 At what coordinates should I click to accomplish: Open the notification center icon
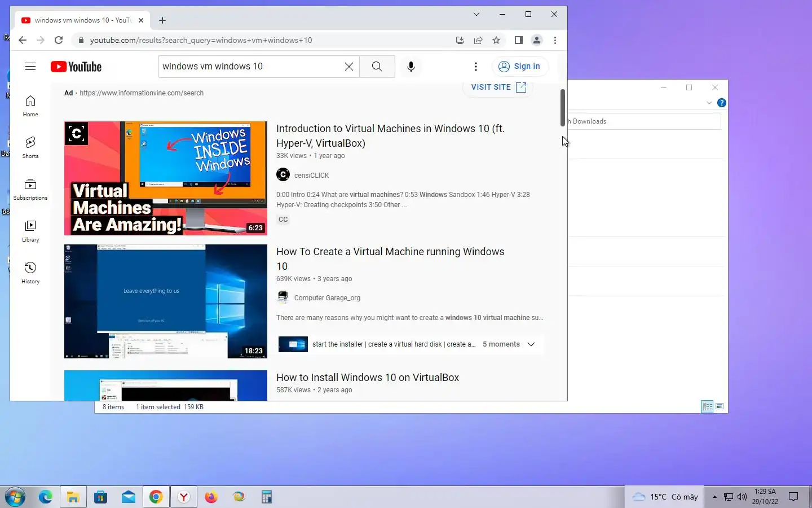[x=793, y=497]
